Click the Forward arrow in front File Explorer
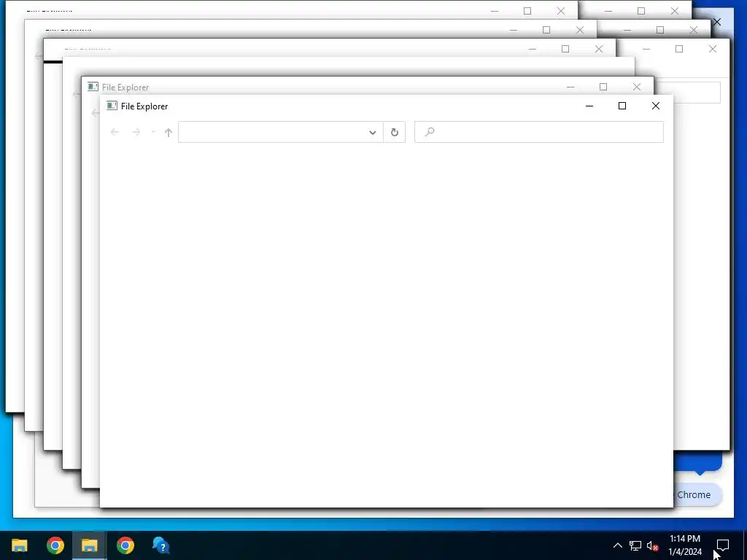747x560 pixels. pyautogui.click(x=136, y=133)
